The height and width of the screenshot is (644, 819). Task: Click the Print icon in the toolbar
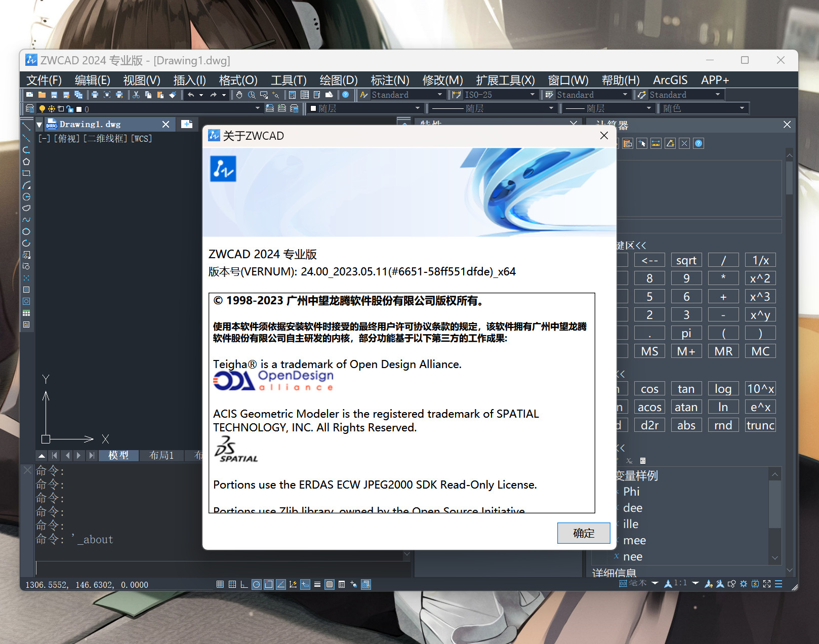(95, 95)
